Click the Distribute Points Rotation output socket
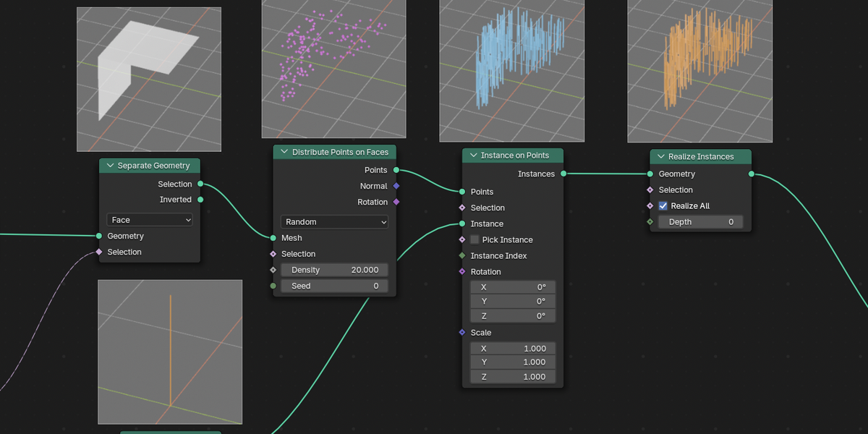Viewport: 868px width, 434px height. [396, 202]
